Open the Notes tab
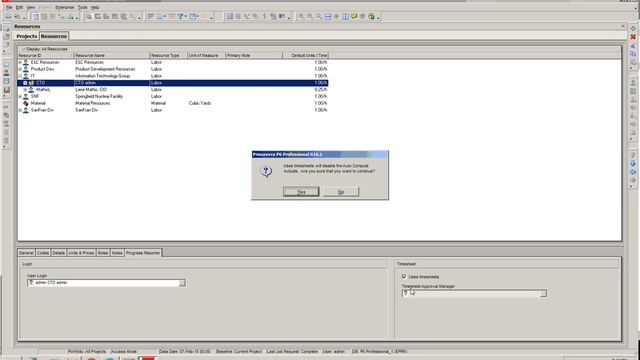 117,253
